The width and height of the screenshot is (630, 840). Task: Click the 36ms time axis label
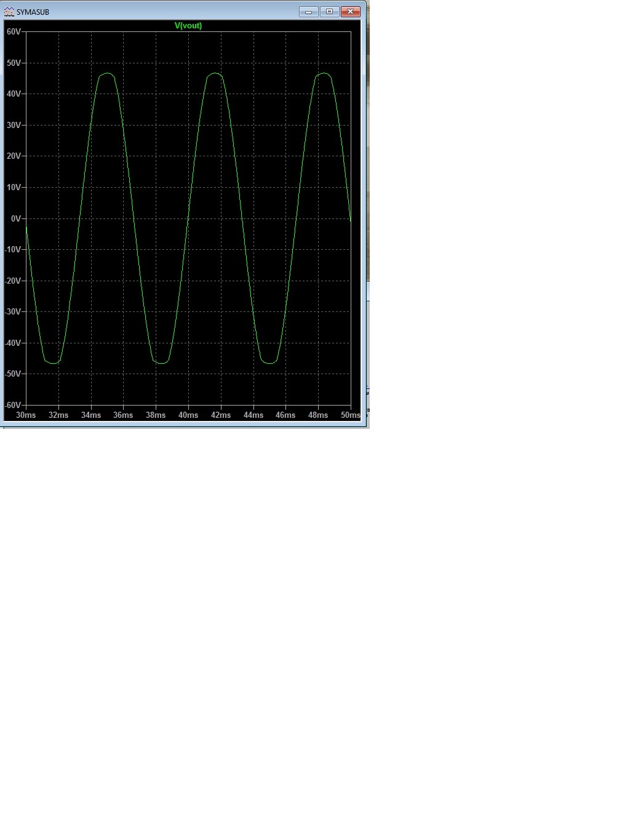coord(123,415)
